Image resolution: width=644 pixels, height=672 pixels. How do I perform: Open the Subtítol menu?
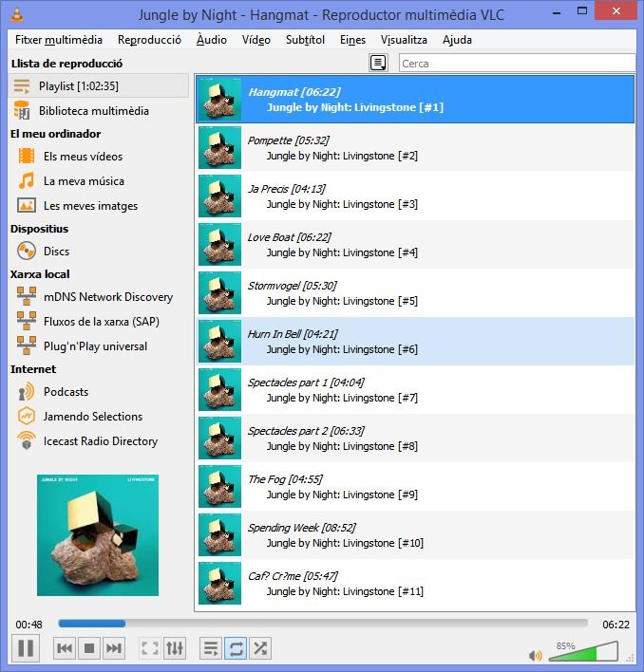(305, 40)
